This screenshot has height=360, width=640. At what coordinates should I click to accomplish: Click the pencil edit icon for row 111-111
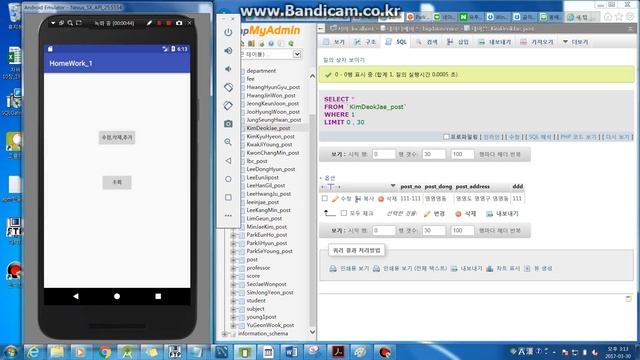point(335,199)
